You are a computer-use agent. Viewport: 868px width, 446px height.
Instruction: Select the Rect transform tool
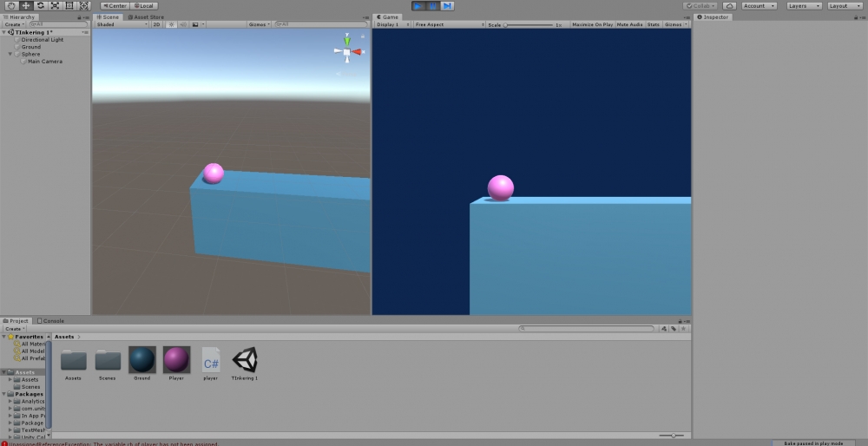[69, 5]
